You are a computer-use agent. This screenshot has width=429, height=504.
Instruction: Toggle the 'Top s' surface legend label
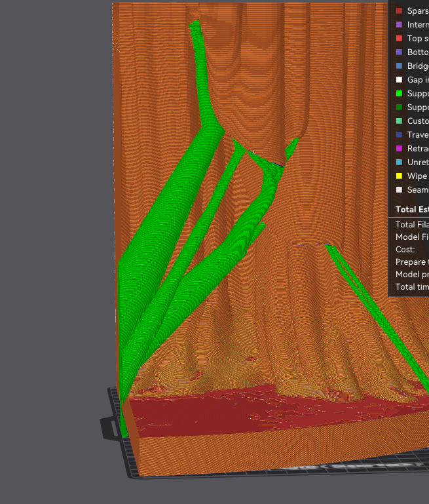tap(418, 39)
